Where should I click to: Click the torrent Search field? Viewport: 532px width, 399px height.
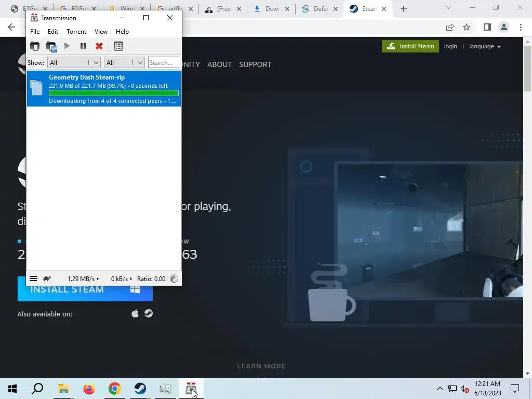tap(164, 62)
